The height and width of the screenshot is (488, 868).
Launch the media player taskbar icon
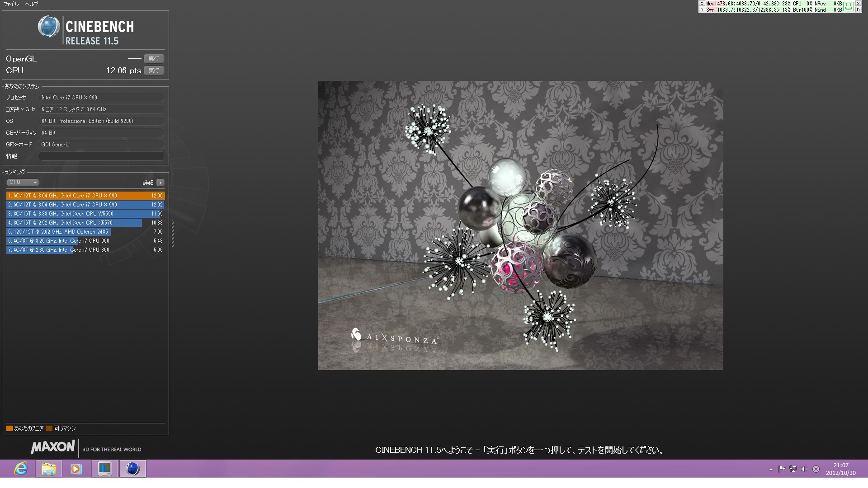[x=76, y=469]
